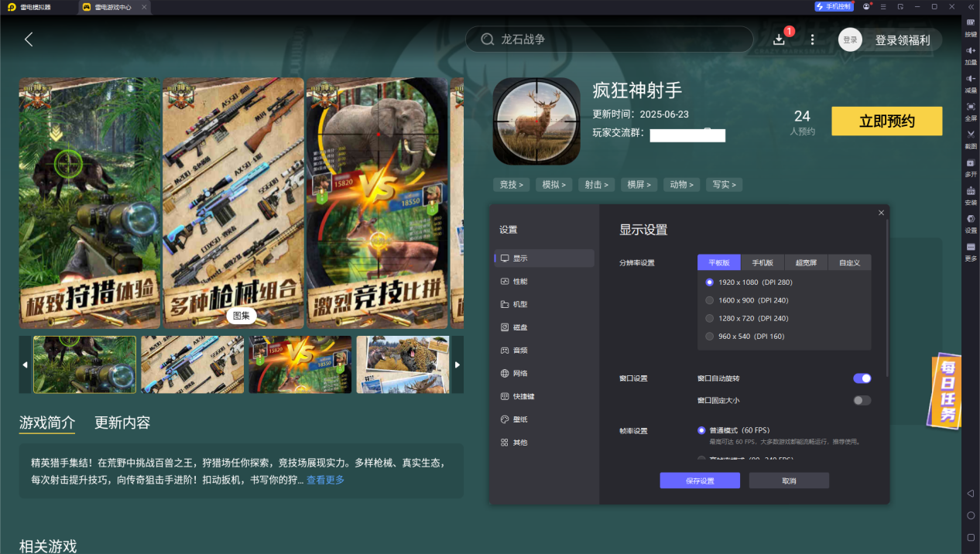This screenshot has width=980, height=554.
Task: Click the Android recent apps square icon
Action: tap(971, 537)
